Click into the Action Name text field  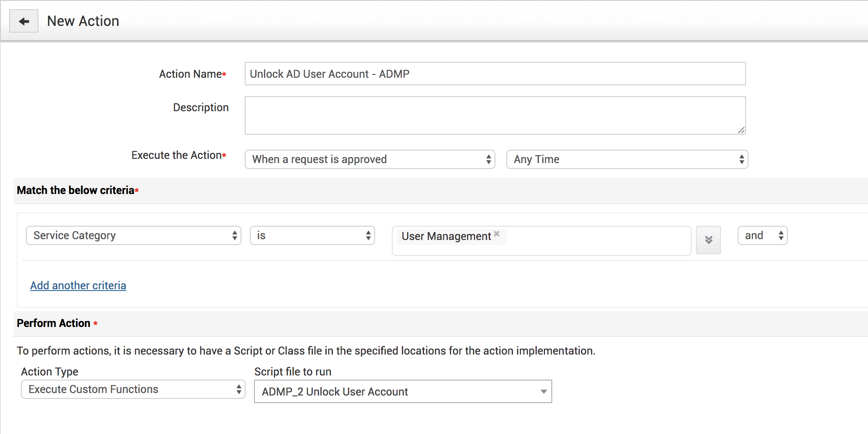[495, 74]
